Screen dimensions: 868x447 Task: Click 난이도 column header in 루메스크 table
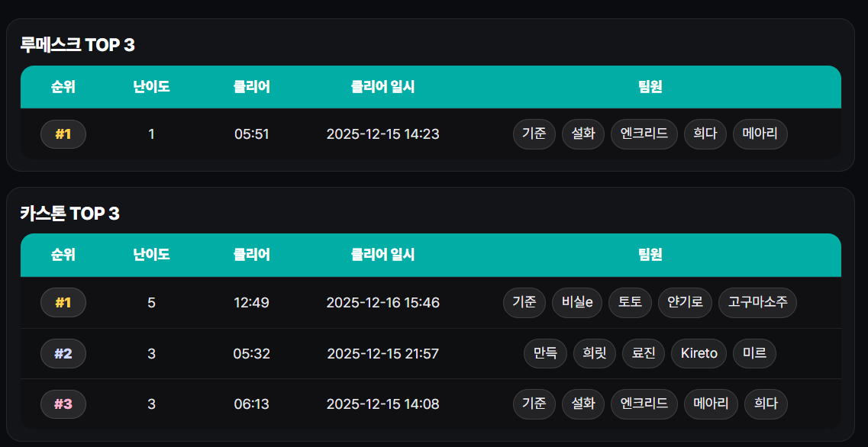pos(151,87)
